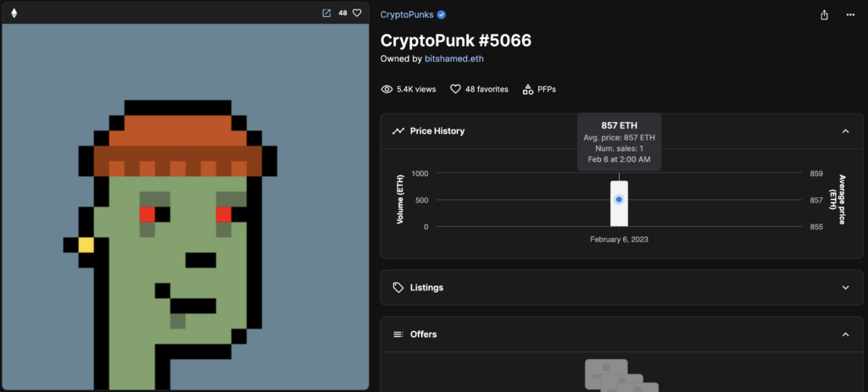The width and height of the screenshot is (868, 392).
Task: Click the trend-line icon in Price History header
Action: 398,131
